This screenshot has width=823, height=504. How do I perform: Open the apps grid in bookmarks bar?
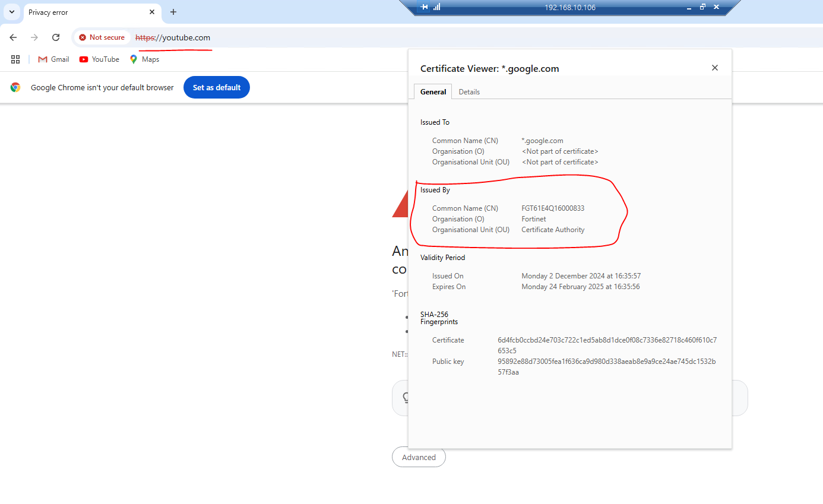click(15, 59)
